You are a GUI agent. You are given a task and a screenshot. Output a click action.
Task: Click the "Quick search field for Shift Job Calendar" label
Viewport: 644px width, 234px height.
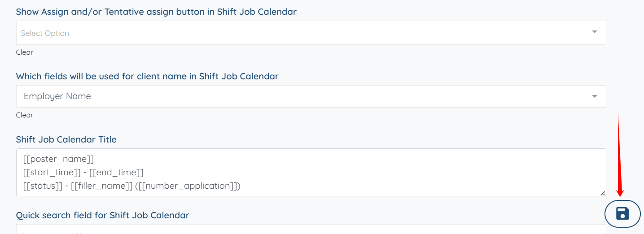click(103, 215)
